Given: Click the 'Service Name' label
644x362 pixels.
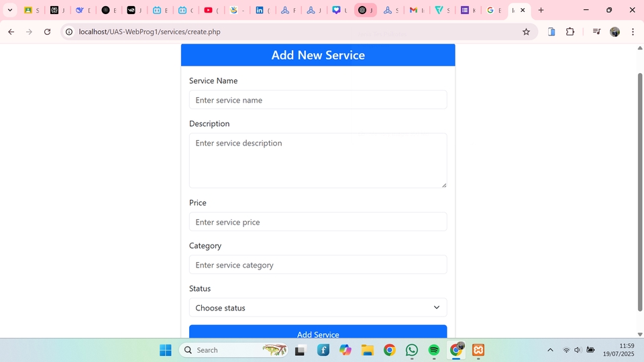Looking at the screenshot, I should tap(213, 81).
